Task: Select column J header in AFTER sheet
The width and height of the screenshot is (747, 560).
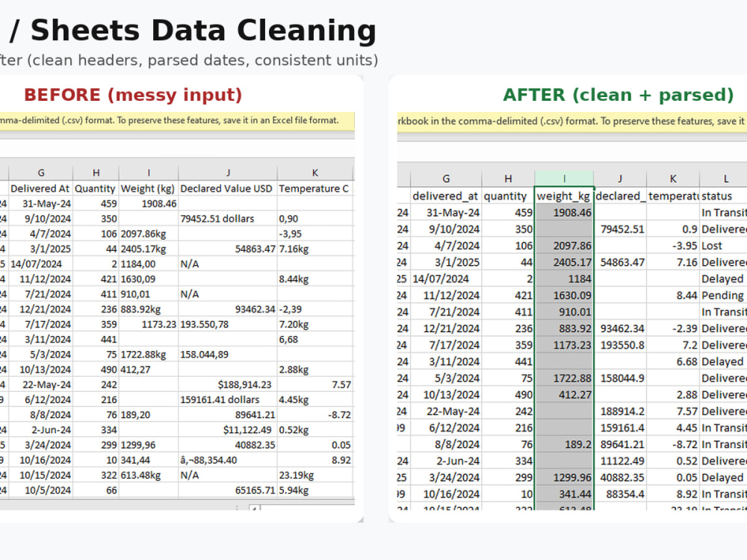Action: tap(620, 178)
